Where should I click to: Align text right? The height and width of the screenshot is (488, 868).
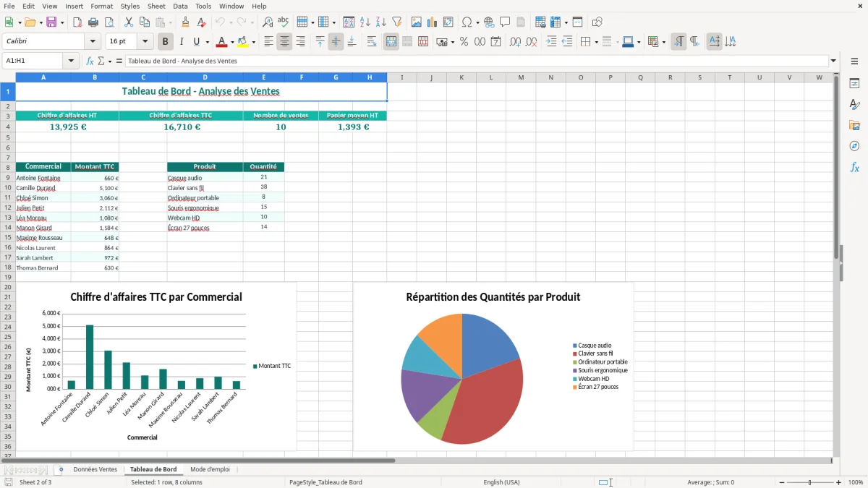(301, 42)
